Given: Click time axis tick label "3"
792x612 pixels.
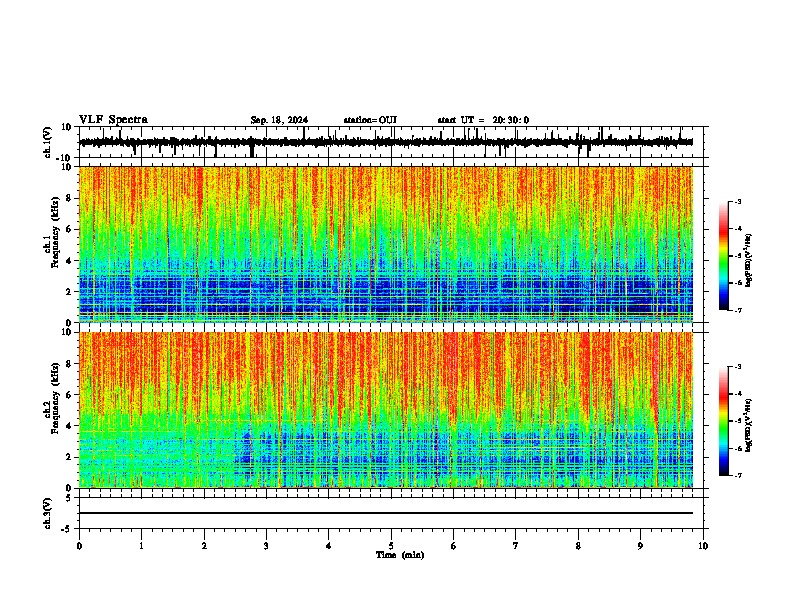Looking at the screenshot, I should [x=266, y=546].
